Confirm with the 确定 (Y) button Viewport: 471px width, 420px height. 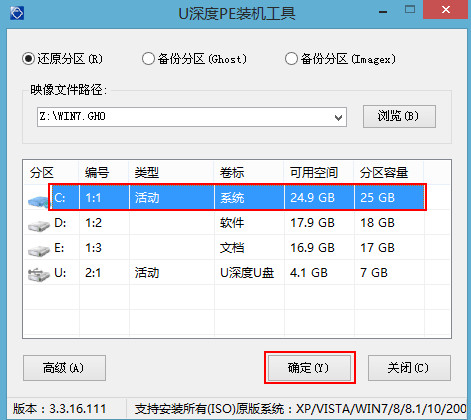(309, 368)
